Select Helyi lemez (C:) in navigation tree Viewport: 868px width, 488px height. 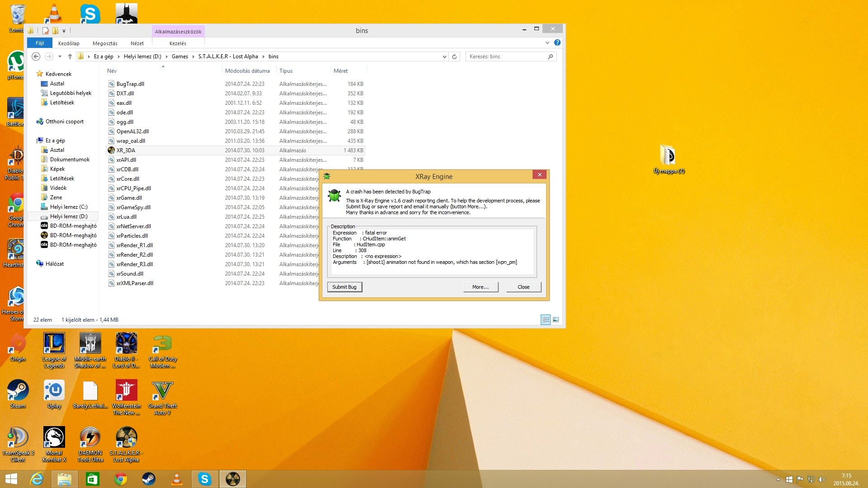click(69, 207)
